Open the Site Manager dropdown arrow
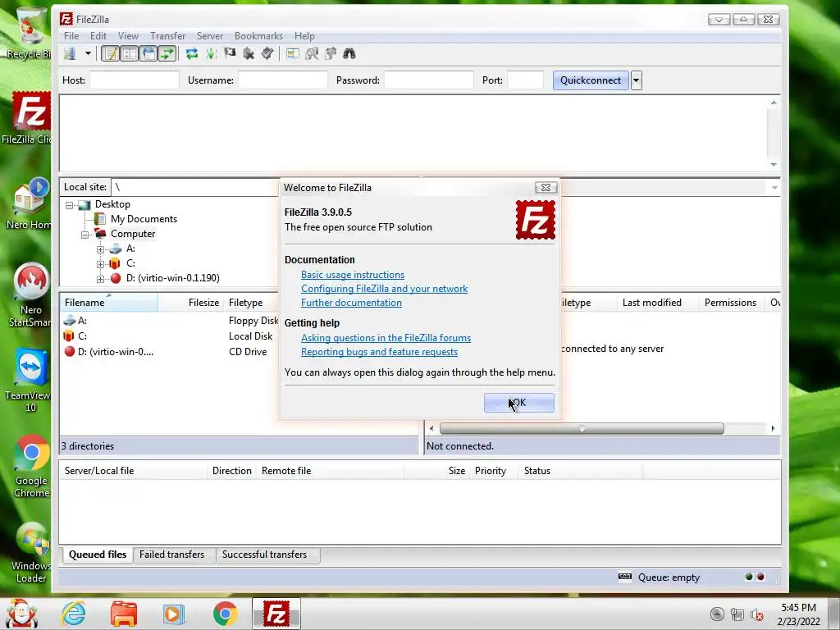Viewport: 840px width, 630px height. [88, 53]
